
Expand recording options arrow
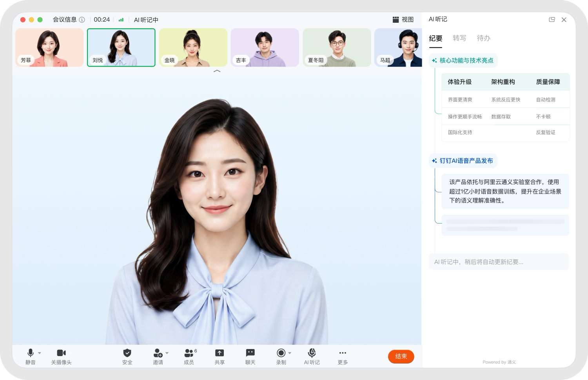[290, 353]
